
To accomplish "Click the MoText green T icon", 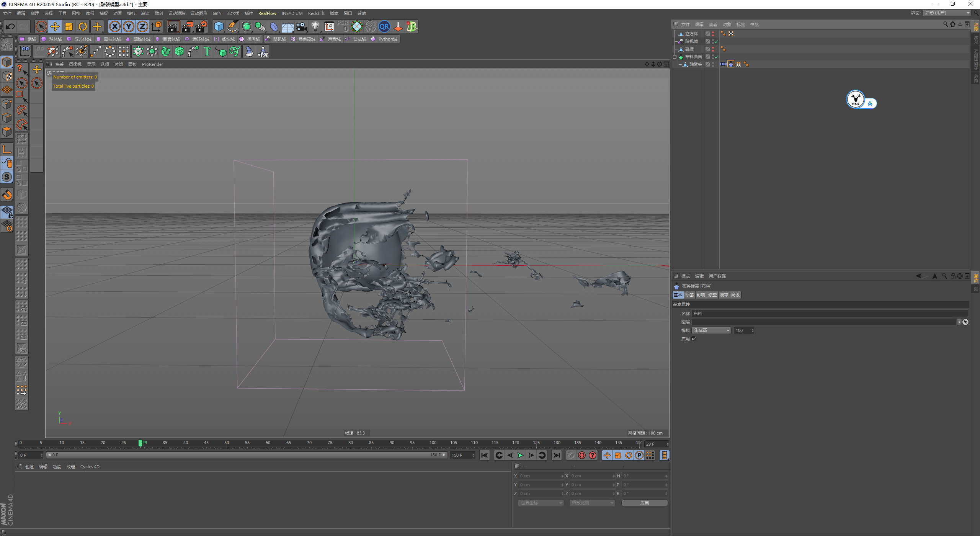I will (207, 51).
